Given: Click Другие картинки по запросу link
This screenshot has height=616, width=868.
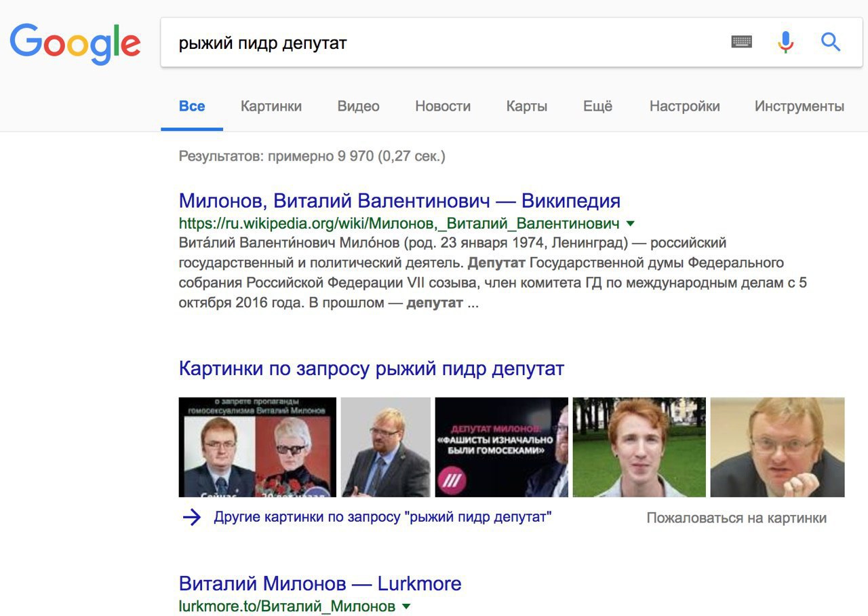Looking at the screenshot, I should [x=383, y=517].
